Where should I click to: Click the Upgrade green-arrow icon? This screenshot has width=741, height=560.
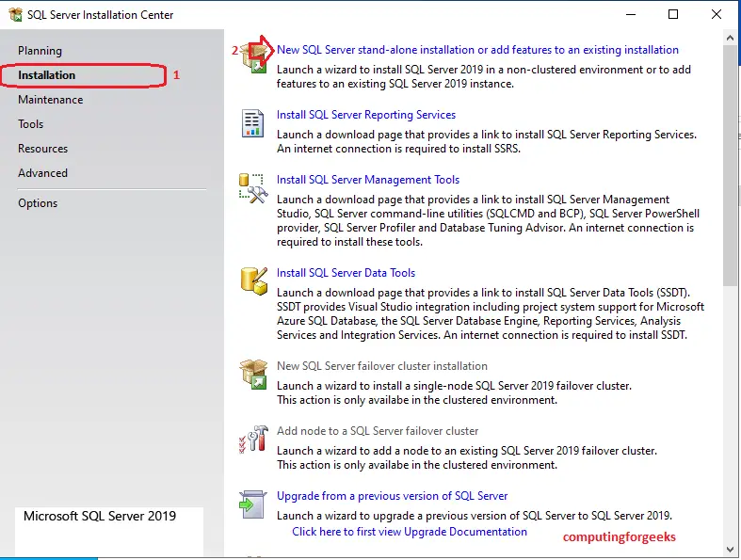(x=253, y=504)
